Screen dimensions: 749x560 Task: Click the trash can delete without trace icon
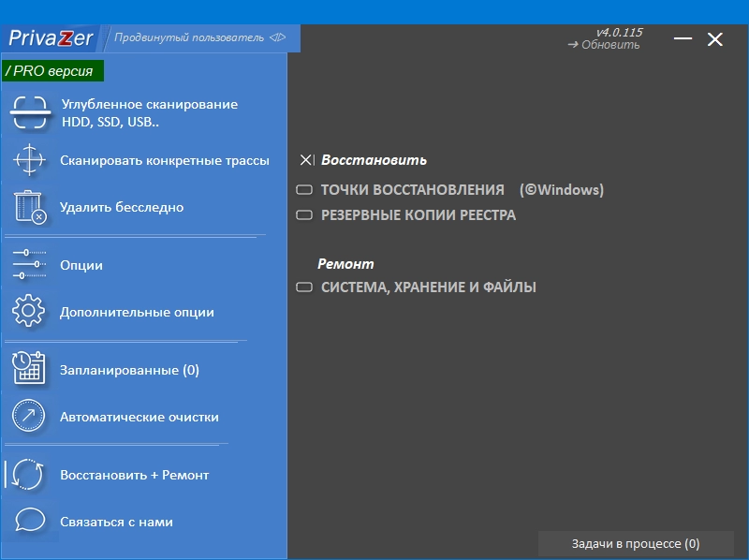30,207
